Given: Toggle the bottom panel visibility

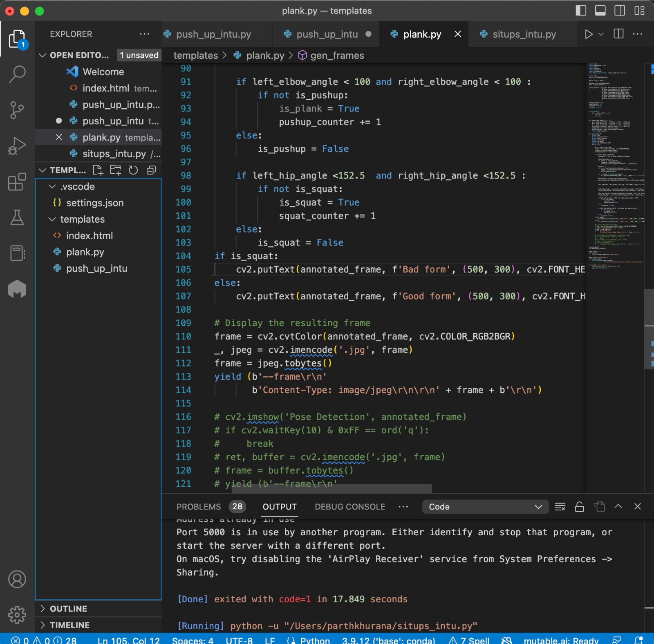Looking at the screenshot, I should 600,11.
